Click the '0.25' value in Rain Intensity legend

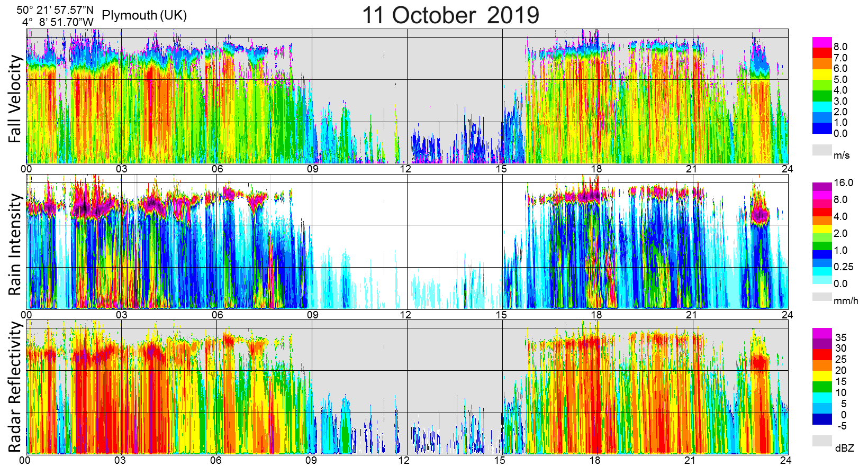click(844, 267)
